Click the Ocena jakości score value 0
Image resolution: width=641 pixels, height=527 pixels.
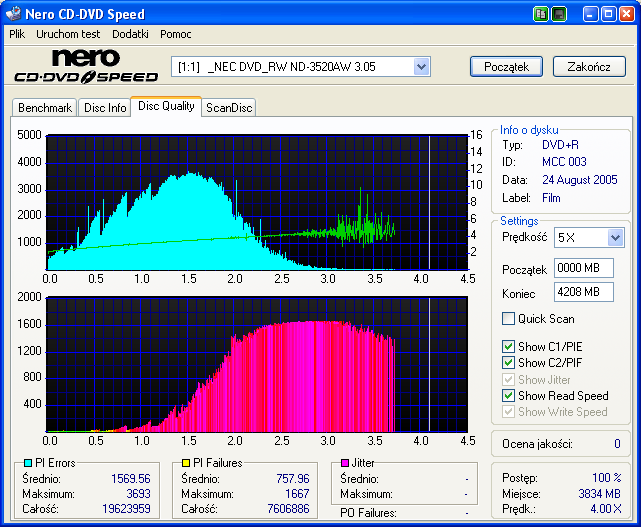[617, 444]
